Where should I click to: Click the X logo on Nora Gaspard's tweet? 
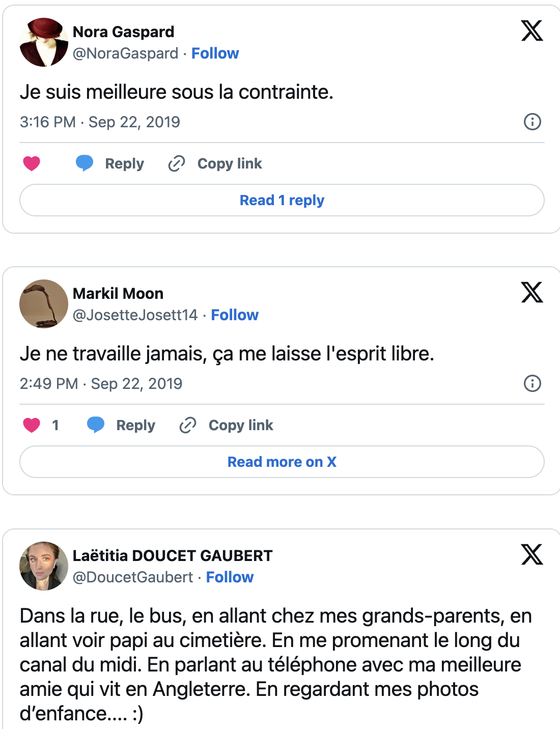coord(532,31)
